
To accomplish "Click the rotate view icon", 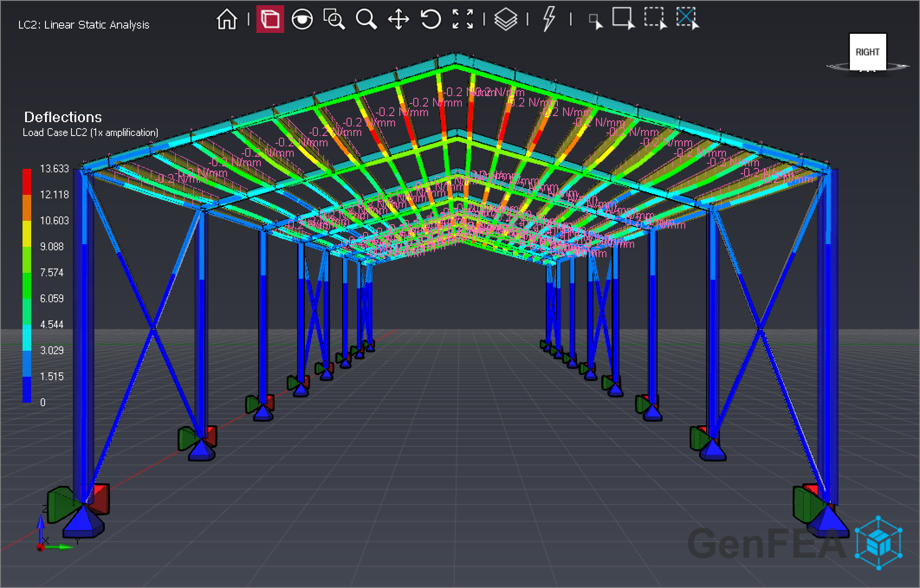I will pyautogui.click(x=430, y=19).
